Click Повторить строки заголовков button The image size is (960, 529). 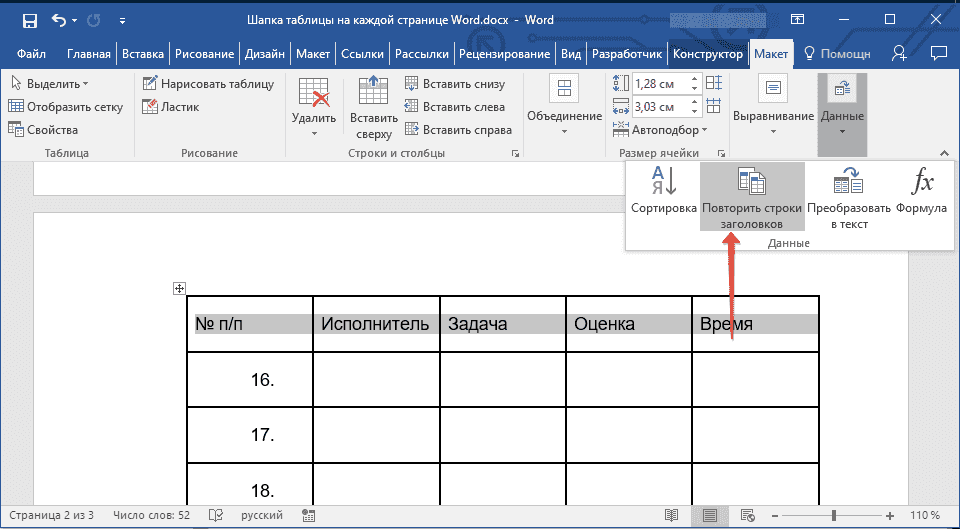(752, 197)
